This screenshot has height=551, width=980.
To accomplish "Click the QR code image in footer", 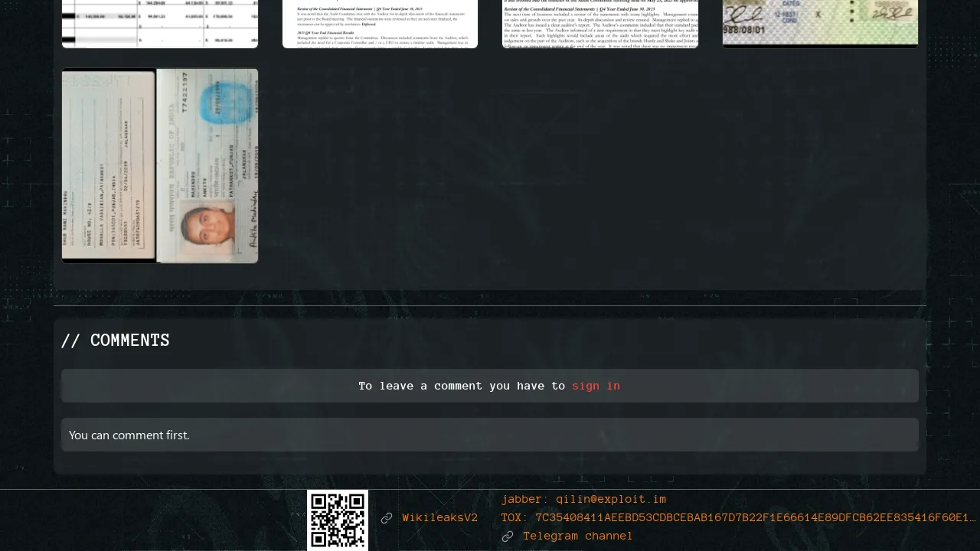I will tap(338, 520).
